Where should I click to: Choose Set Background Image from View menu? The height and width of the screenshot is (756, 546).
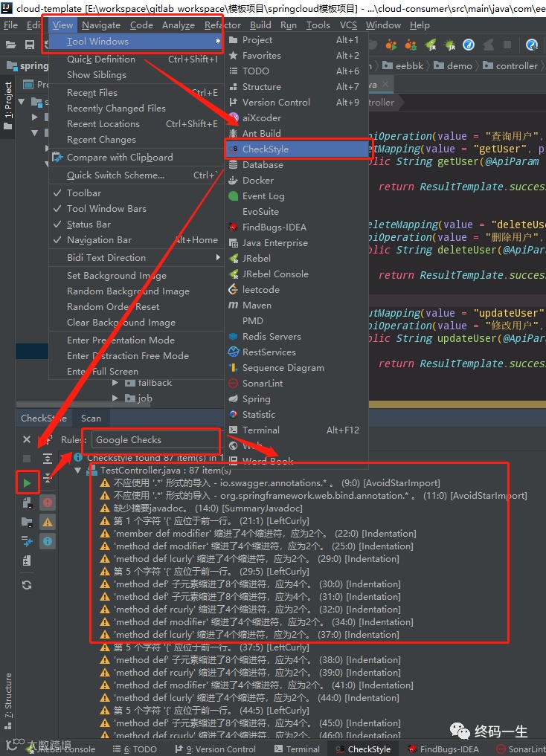coord(136,276)
